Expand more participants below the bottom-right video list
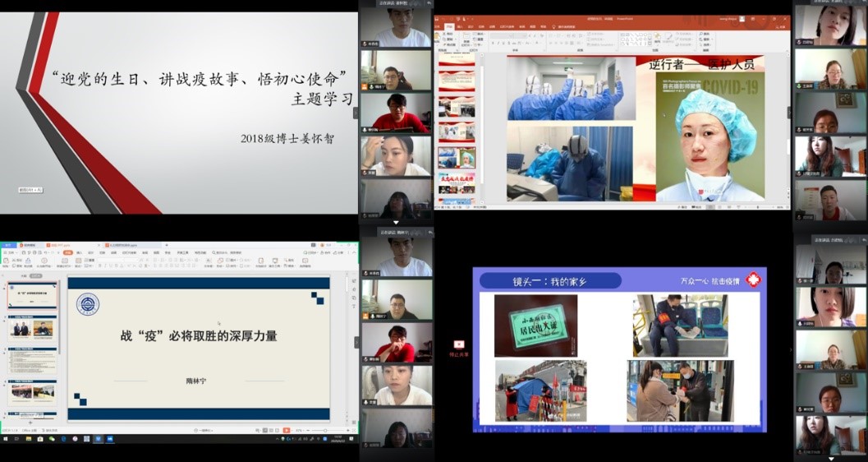The height and width of the screenshot is (462, 868). tap(830, 457)
